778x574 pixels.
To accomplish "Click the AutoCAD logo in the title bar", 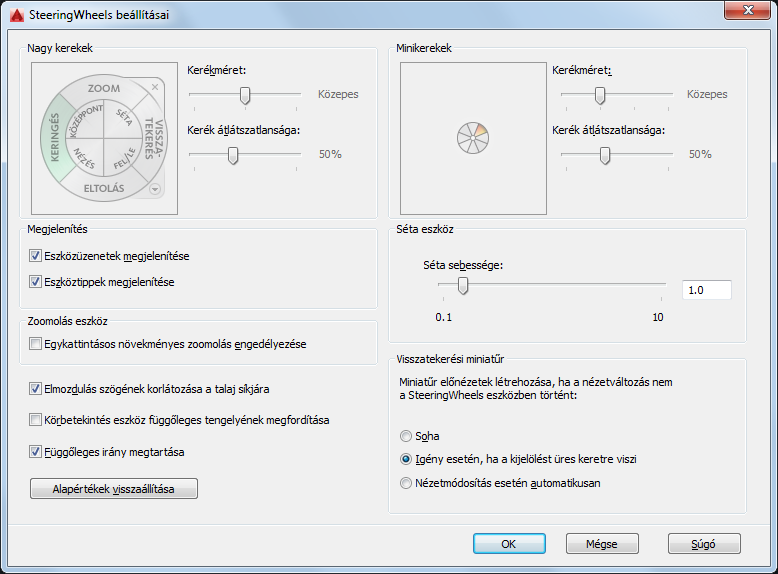I will pos(17,15).
